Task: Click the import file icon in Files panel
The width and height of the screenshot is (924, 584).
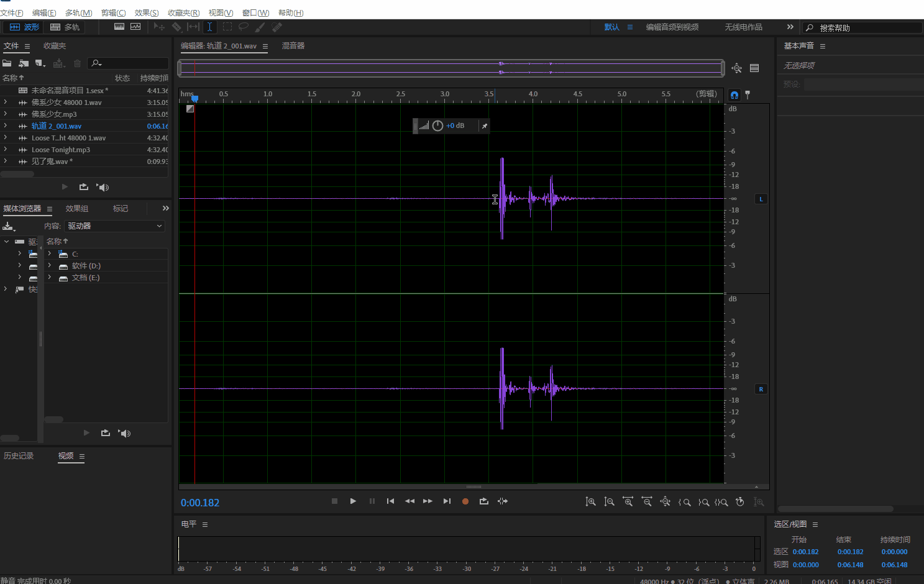Action: (x=24, y=63)
